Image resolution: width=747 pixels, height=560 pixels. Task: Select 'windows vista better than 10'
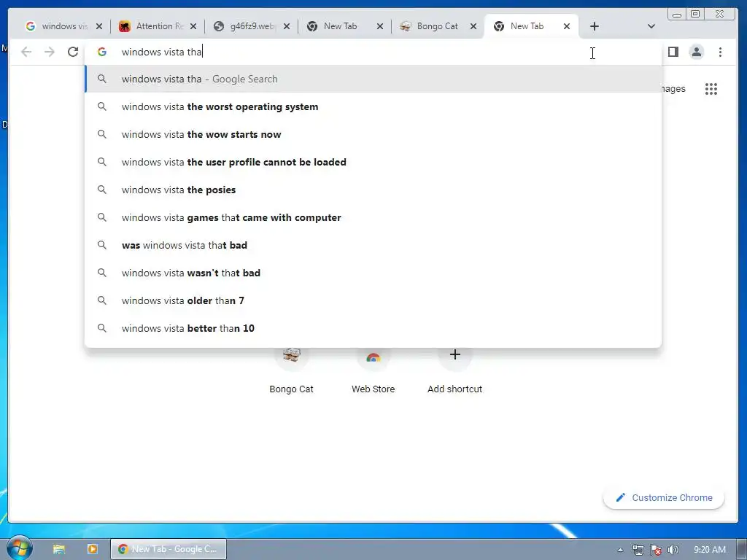click(373, 327)
